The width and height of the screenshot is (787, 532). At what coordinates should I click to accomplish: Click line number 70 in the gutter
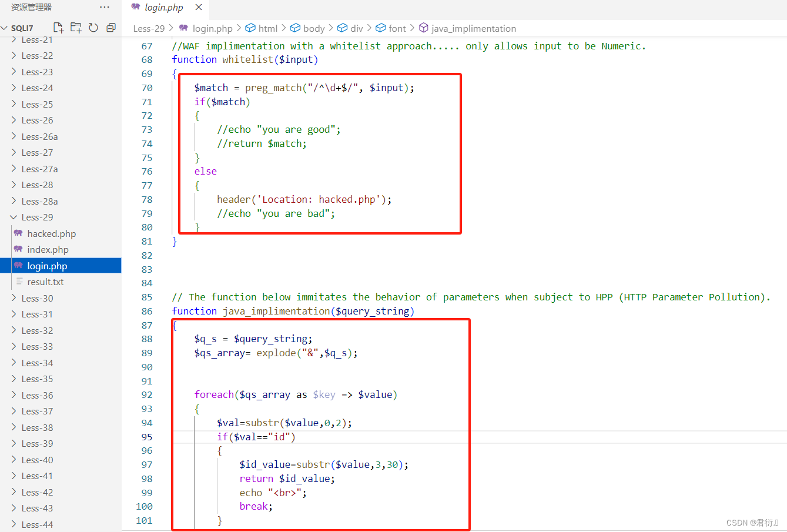147,88
